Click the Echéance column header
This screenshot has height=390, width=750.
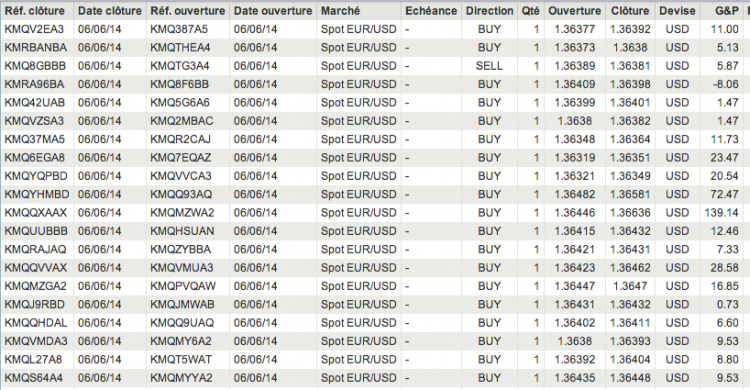coord(431,11)
